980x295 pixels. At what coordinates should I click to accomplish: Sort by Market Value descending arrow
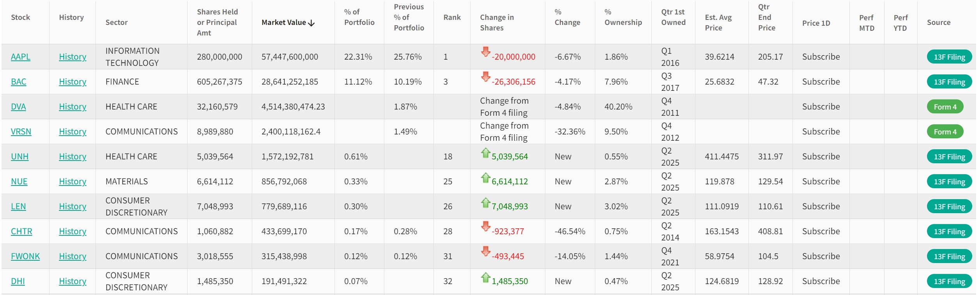pyautogui.click(x=311, y=23)
